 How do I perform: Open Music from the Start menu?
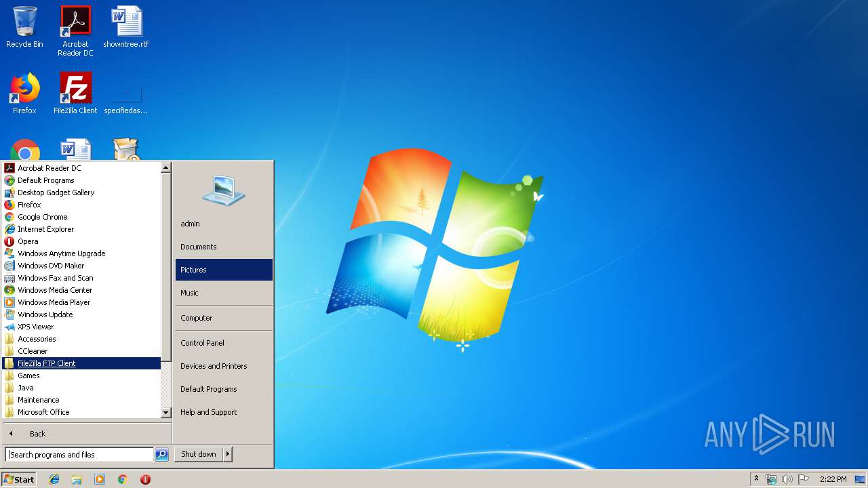pyautogui.click(x=224, y=293)
